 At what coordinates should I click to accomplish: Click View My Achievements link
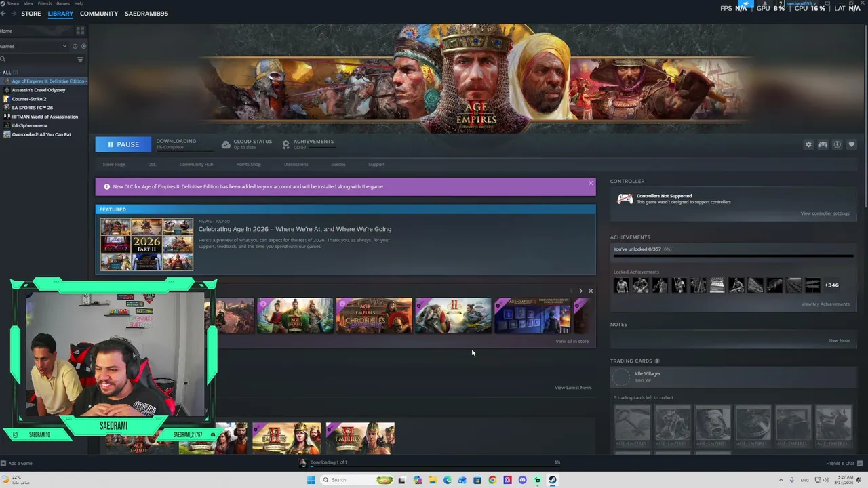point(825,304)
